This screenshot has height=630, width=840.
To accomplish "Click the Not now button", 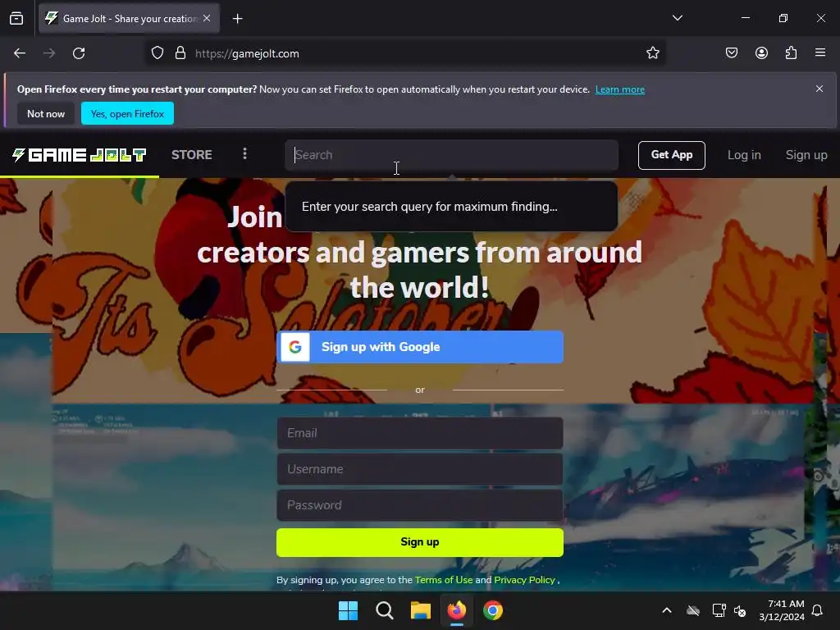I will [46, 113].
